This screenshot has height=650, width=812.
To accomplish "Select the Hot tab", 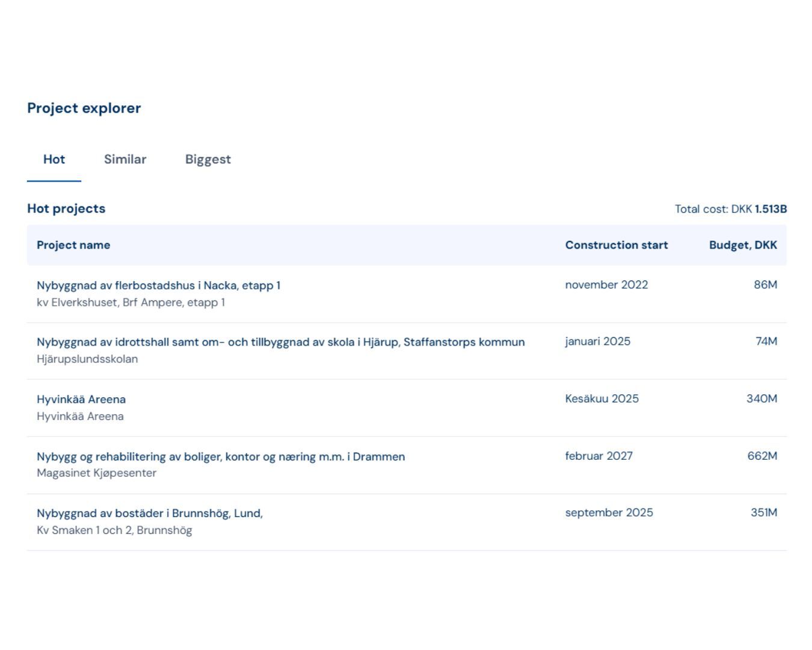I will tap(54, 159).
